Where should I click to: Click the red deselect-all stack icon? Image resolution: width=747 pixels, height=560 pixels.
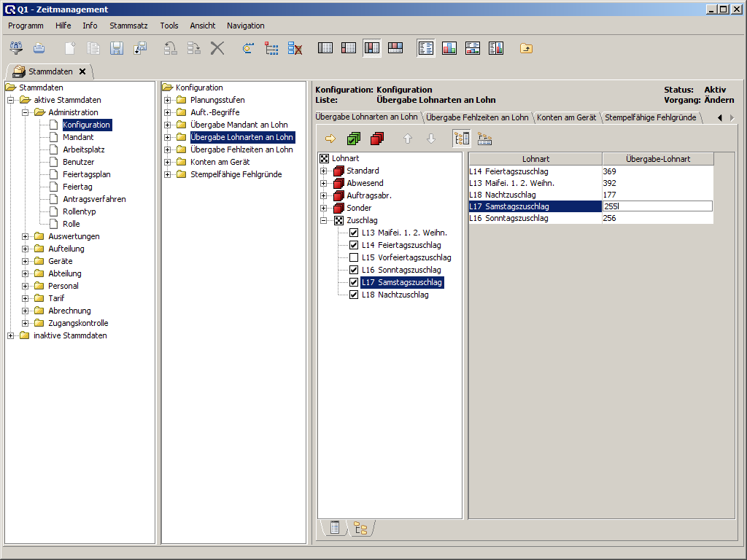click(x=376, y=139)
